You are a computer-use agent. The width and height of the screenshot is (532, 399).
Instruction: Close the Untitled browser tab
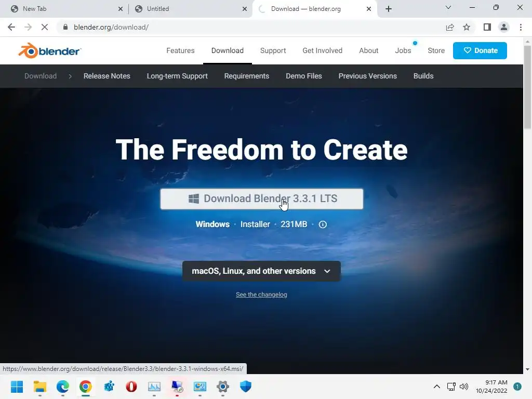click(x=245, y=9)
